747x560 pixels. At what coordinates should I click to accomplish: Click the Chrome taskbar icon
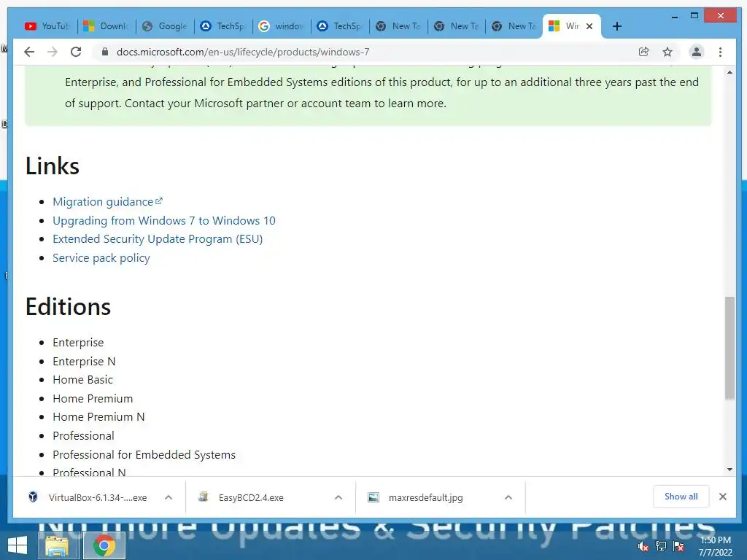(x=104, y=545)
